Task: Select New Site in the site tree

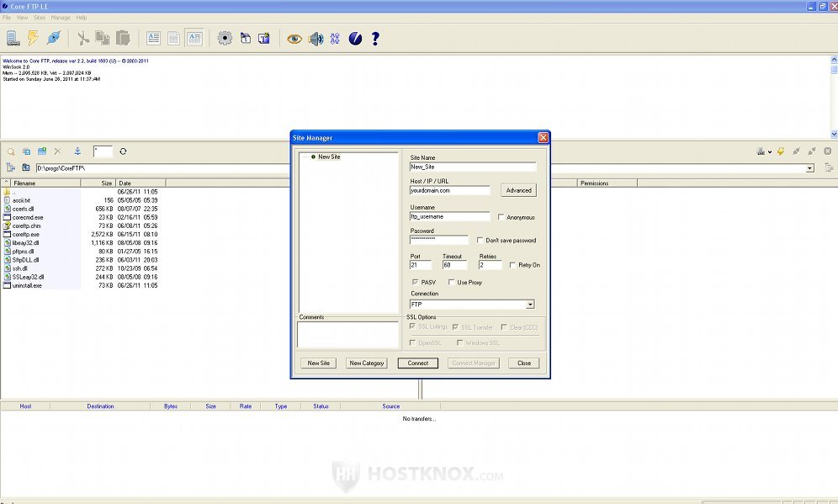Action: coord(329,157)
